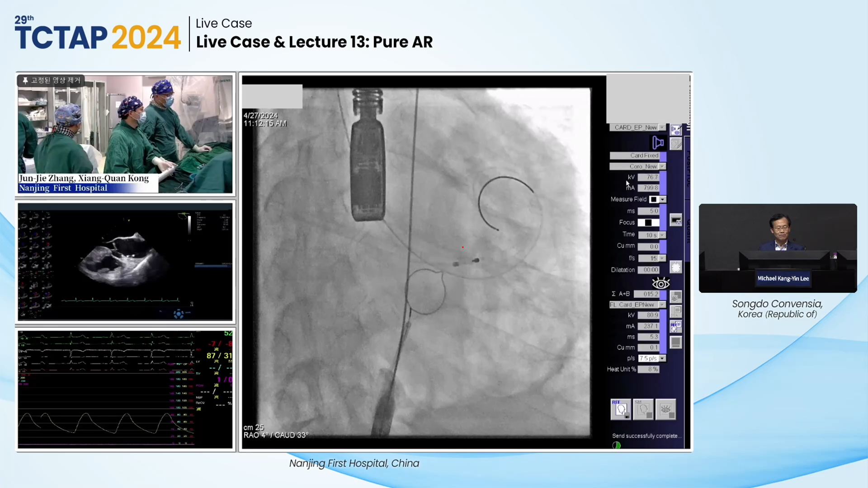Open the f/s 15 frame rate dropdown
This screenshot has width=868, height=488.
(x=662, y=258)
